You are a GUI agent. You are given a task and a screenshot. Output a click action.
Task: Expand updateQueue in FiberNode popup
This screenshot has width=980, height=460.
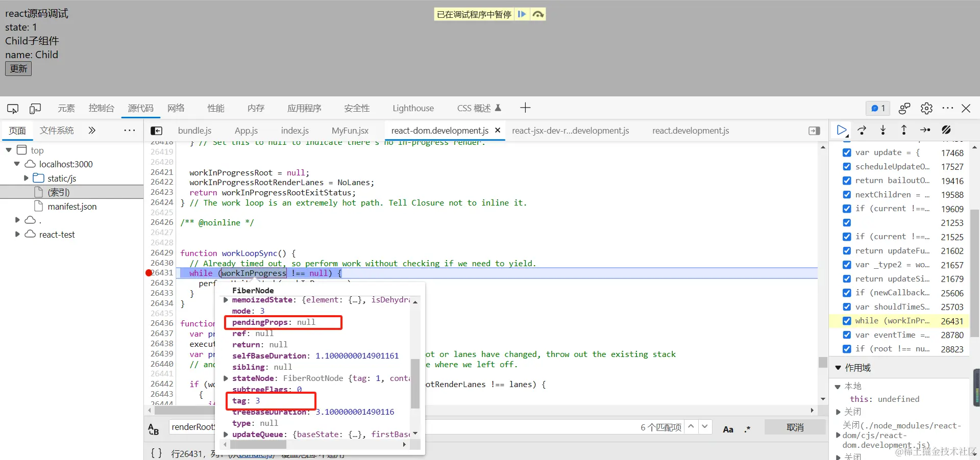pos(226,435)
